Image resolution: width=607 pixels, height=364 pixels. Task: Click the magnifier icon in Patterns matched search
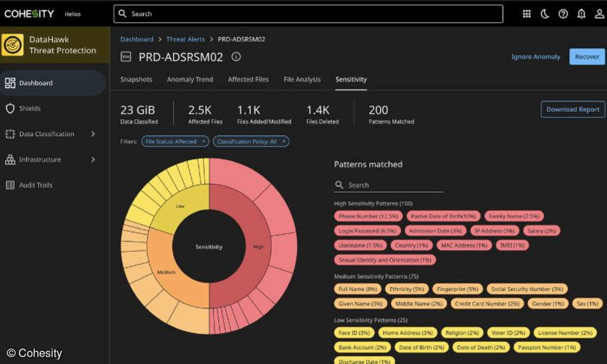point(339,185)
